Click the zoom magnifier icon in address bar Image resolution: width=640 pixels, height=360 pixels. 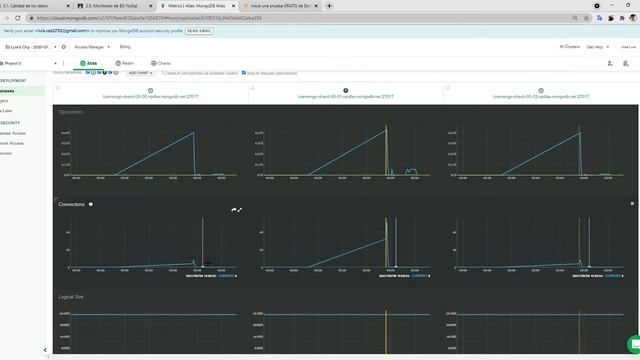(575, 18)
